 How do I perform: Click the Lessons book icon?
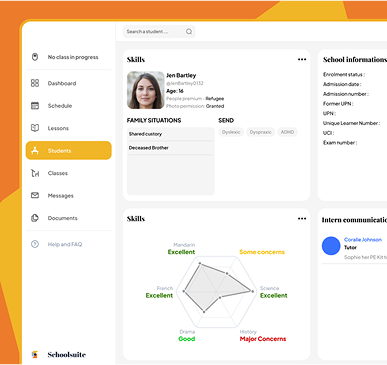click(35, 128)
